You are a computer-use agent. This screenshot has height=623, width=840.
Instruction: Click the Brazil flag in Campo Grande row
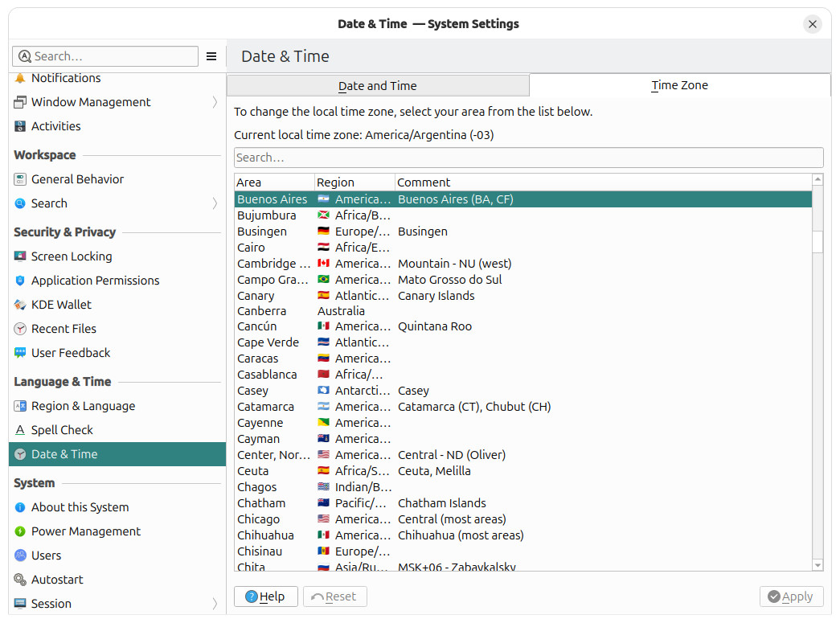[x=323, y=279]
